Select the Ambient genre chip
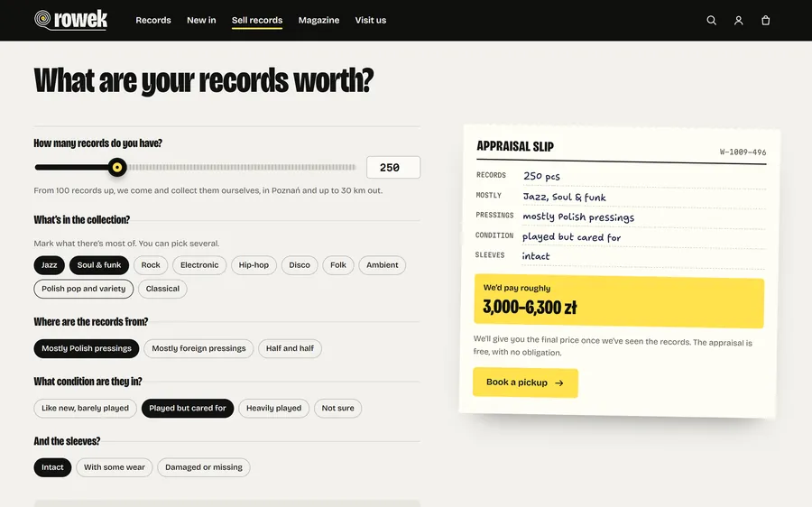Screen dimensions: 812x507 click(x=383, y=265)
